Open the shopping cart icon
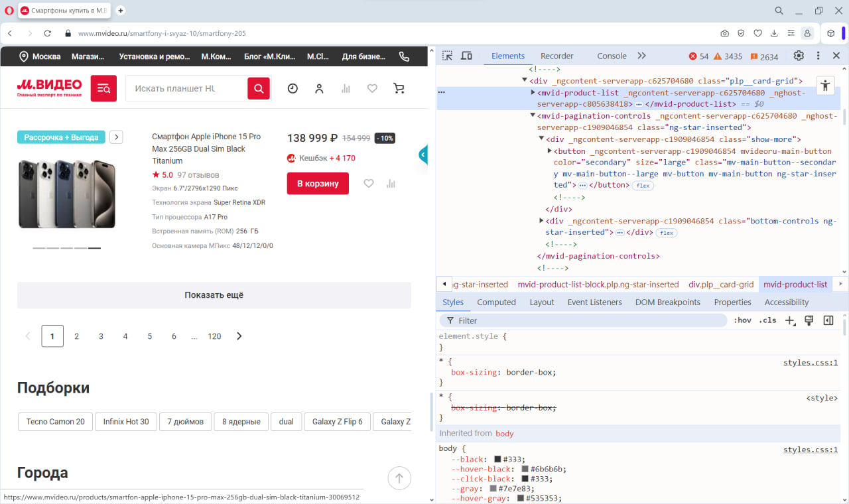Viewport: 849px width, 504px height. coord(399,88)
